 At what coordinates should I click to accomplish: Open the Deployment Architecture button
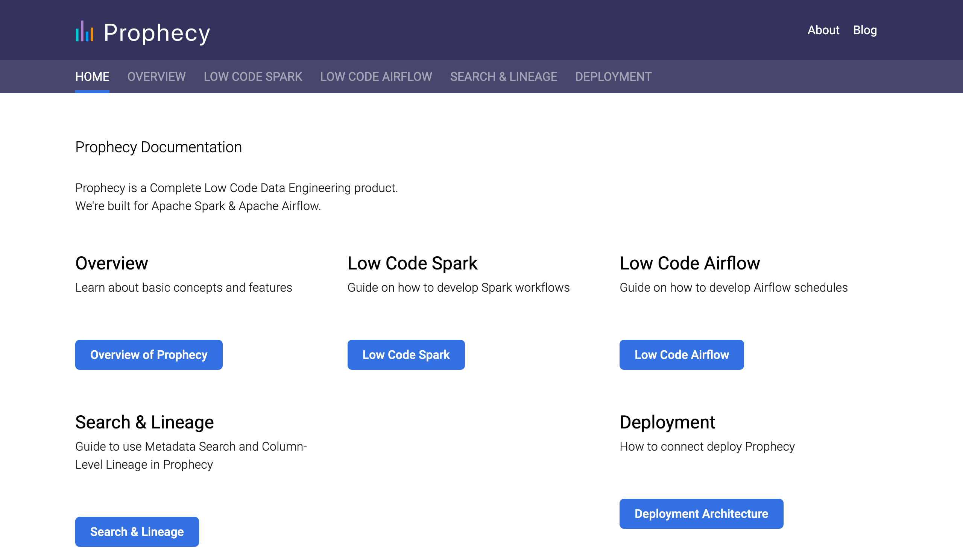tap(701, 514)
